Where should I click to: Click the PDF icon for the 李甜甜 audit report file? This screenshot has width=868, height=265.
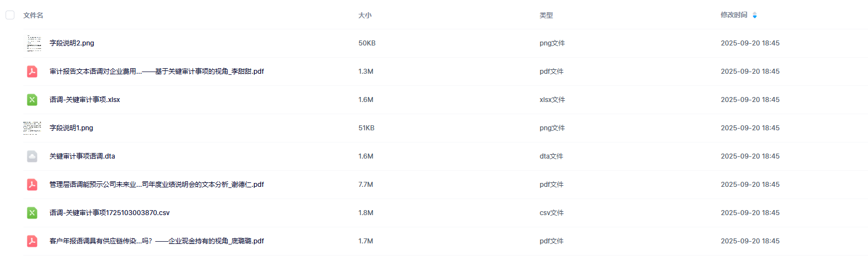point(32,72)
